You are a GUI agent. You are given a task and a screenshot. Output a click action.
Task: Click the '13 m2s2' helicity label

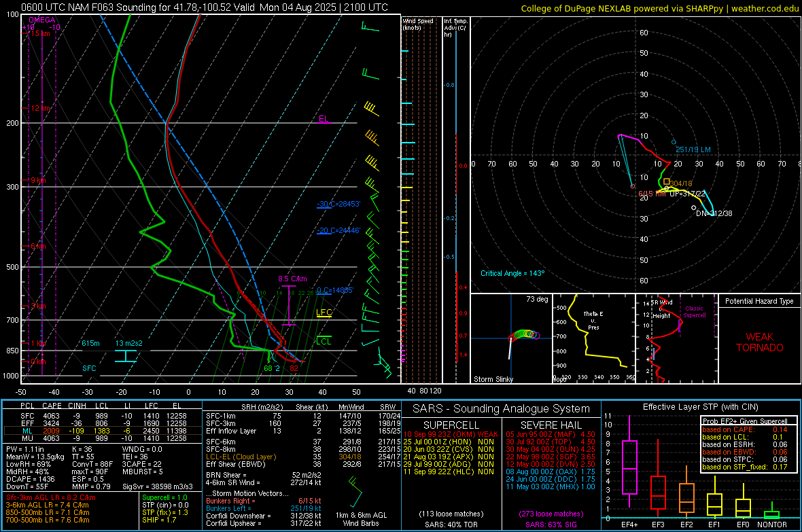click(129, 343)
